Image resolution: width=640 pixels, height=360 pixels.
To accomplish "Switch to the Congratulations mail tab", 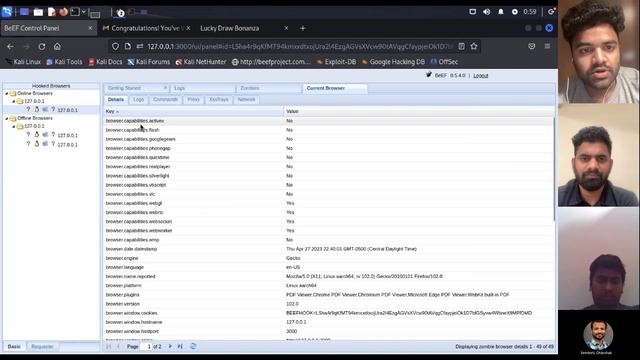I will click(146, 28).
